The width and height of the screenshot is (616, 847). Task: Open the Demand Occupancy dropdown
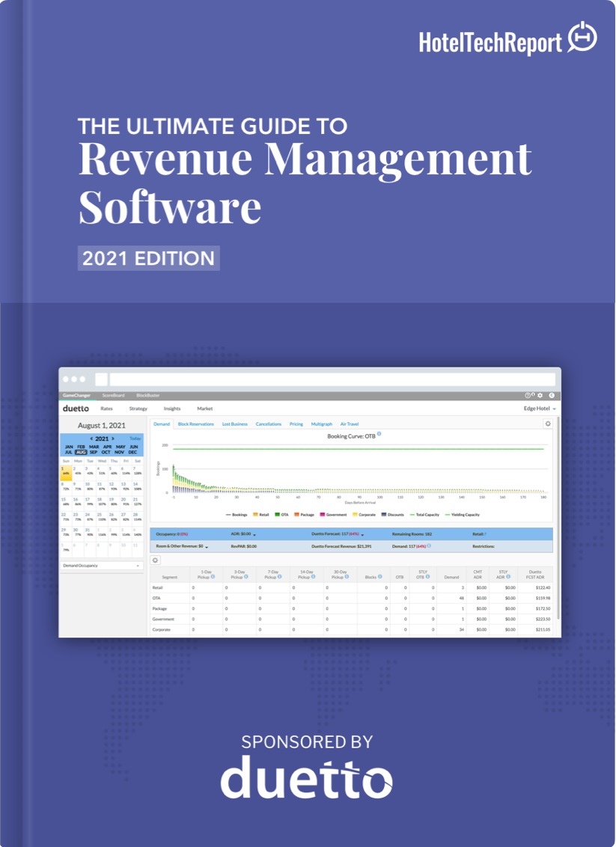click(101, 566)
